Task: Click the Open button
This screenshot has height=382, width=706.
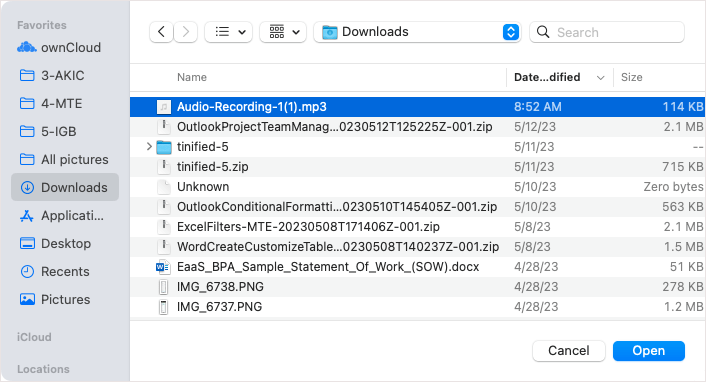Action: coord(649,351)
